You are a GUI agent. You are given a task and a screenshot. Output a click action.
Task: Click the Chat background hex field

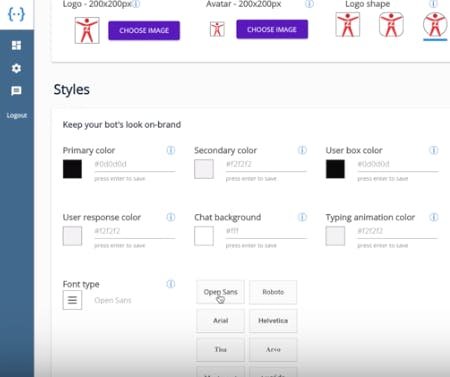click(266, 232)
